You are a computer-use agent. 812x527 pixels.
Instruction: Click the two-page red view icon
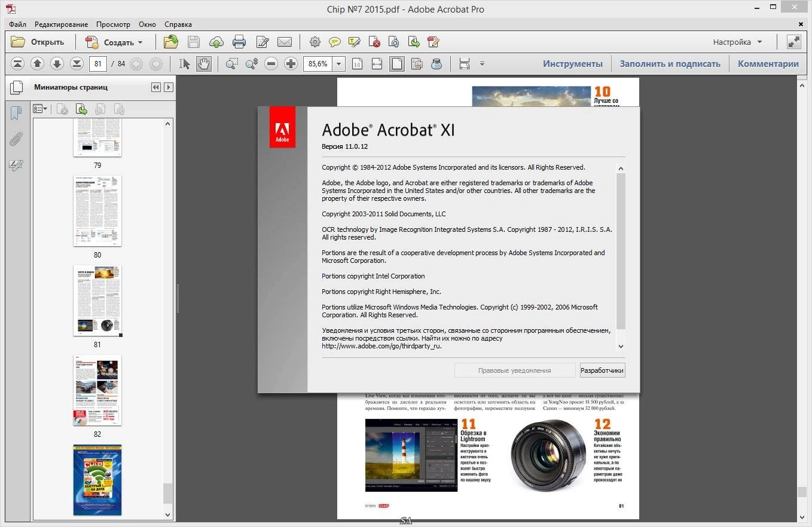(x=417, y=64)
